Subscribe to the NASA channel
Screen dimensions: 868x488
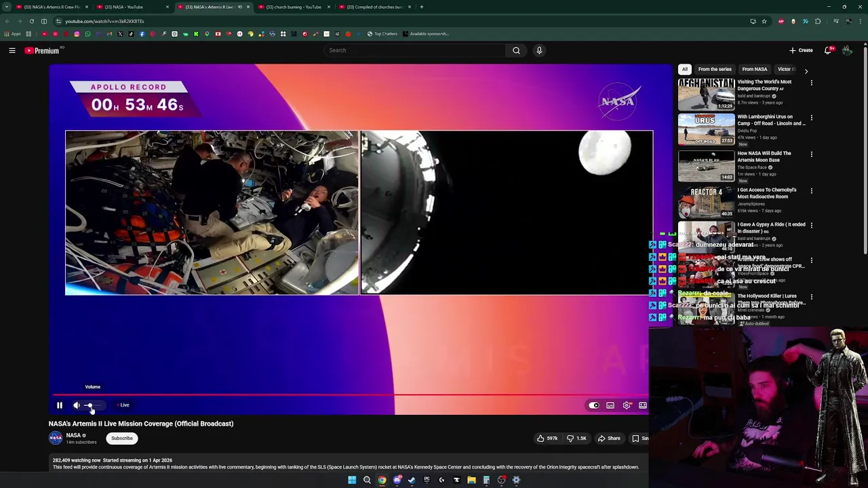(x=122, y=438)
